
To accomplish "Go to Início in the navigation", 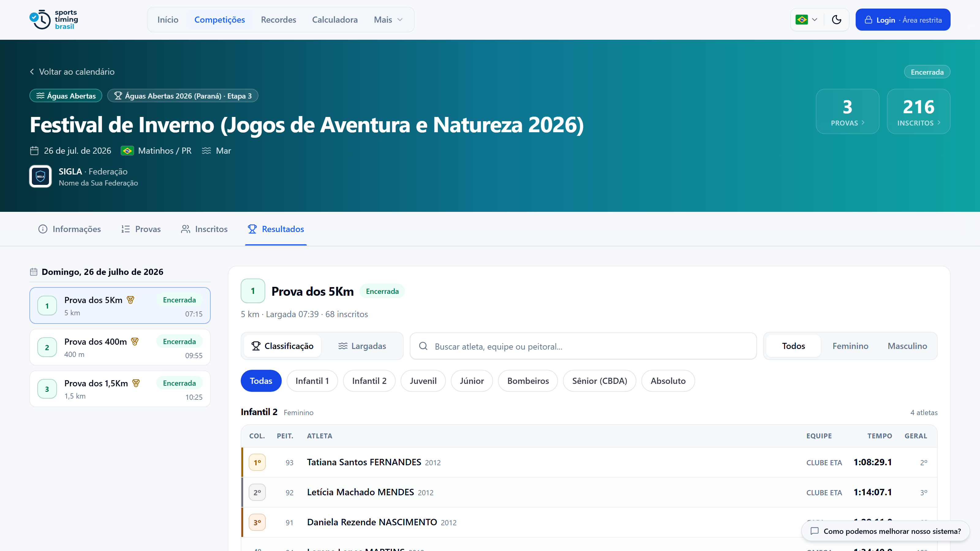I will (x=168, y=20).
